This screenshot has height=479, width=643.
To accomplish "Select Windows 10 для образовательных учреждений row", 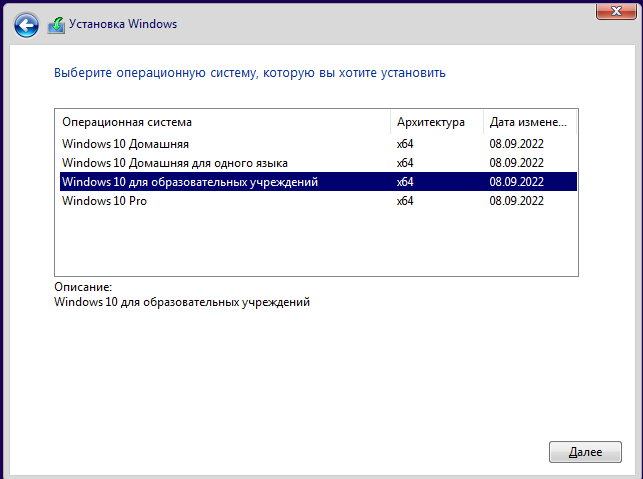I will (318, 182).
